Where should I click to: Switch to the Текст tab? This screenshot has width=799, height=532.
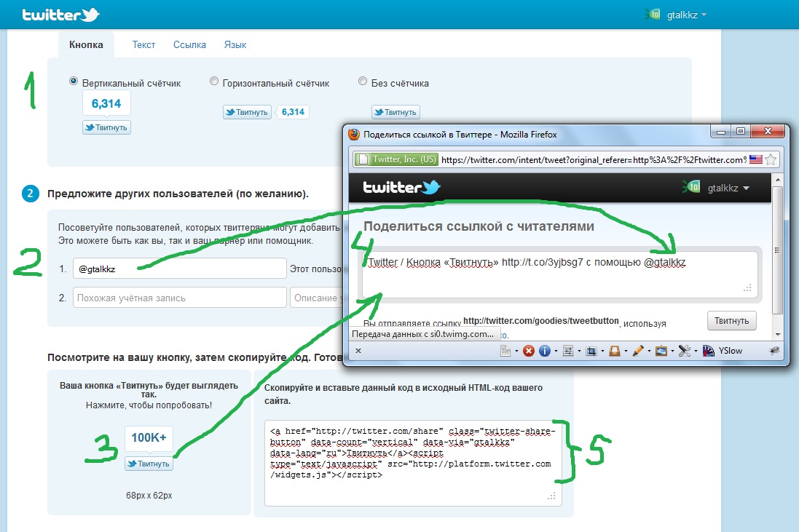143,45
